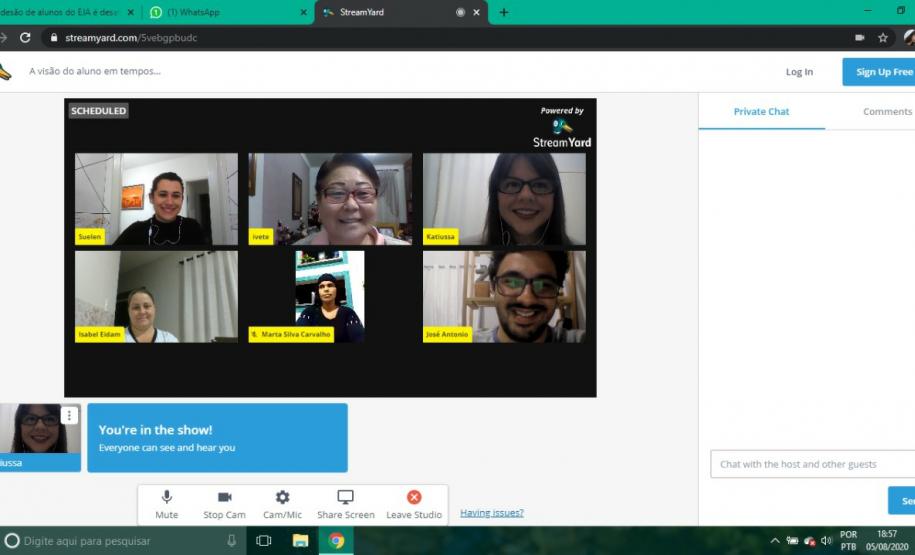This screenshot has height=555, width=915.
Task: Click Katiussa's video tile in the grid
Action: (504, 199)
